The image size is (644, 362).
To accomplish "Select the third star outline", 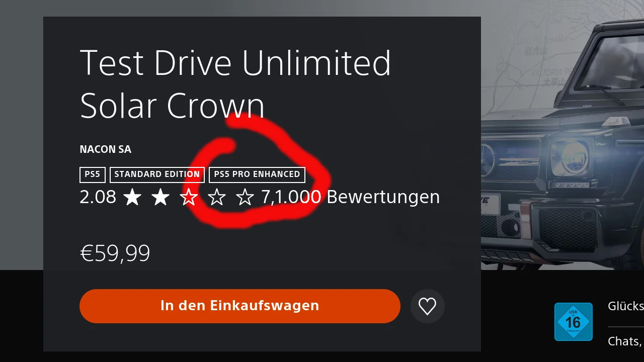I will (x=189, y=197).
